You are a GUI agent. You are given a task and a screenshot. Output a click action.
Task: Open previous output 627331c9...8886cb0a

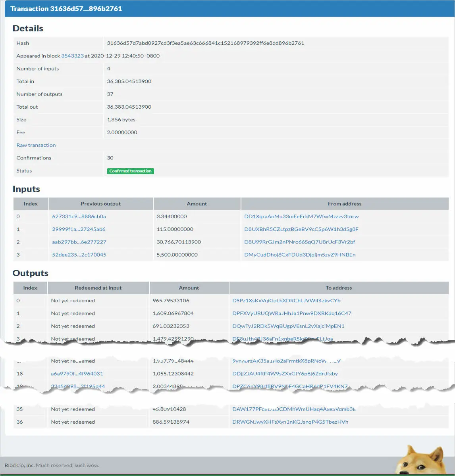79,217
